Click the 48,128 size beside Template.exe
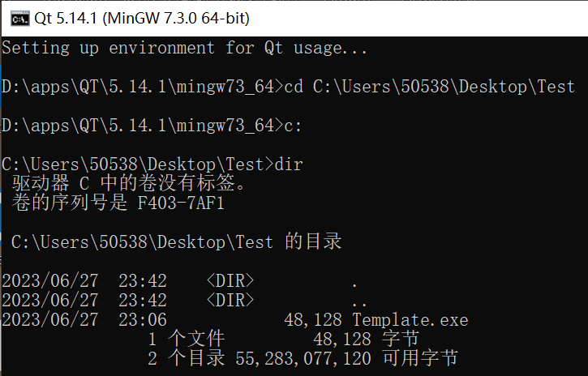 (312, 320)
